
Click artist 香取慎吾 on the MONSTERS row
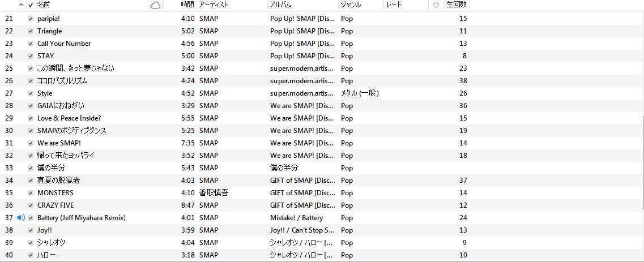[214, 193]
